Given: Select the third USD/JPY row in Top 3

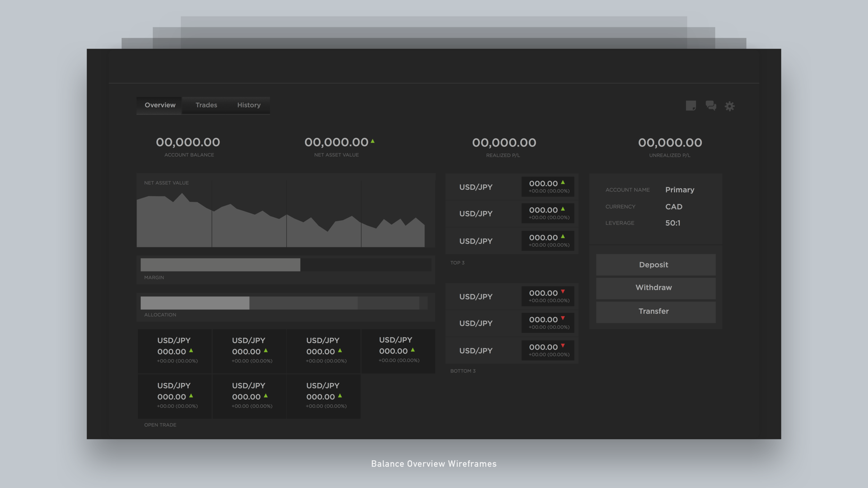Looking at the screenshot, I should coord(512,241).
